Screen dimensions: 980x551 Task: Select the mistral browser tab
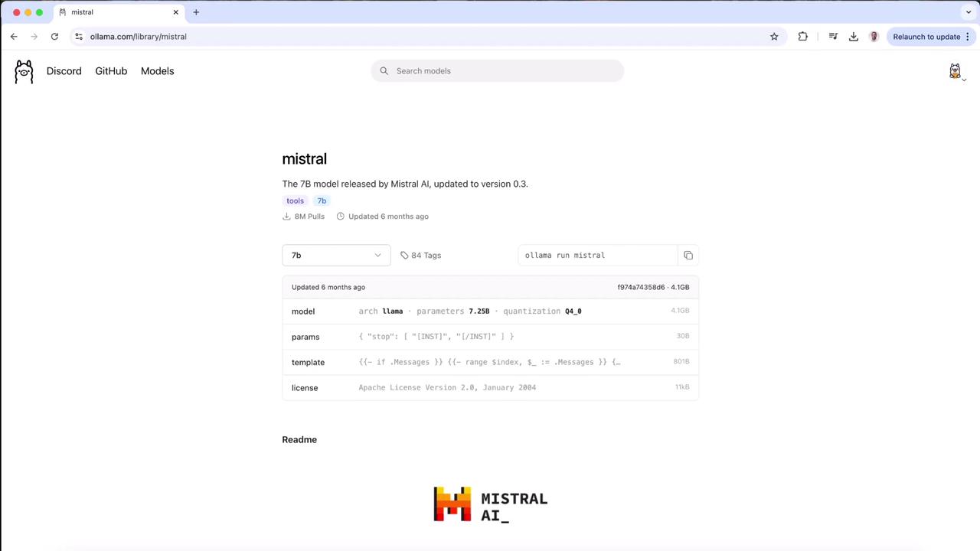119,12
